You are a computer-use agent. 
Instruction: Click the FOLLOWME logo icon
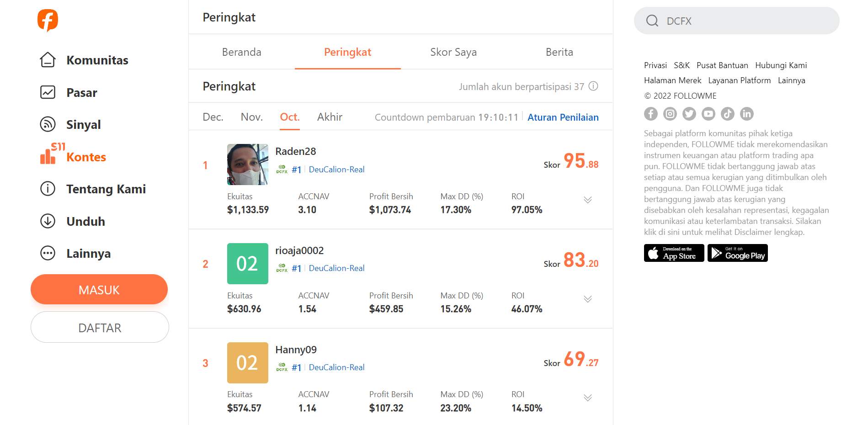(x=48, y=20)
